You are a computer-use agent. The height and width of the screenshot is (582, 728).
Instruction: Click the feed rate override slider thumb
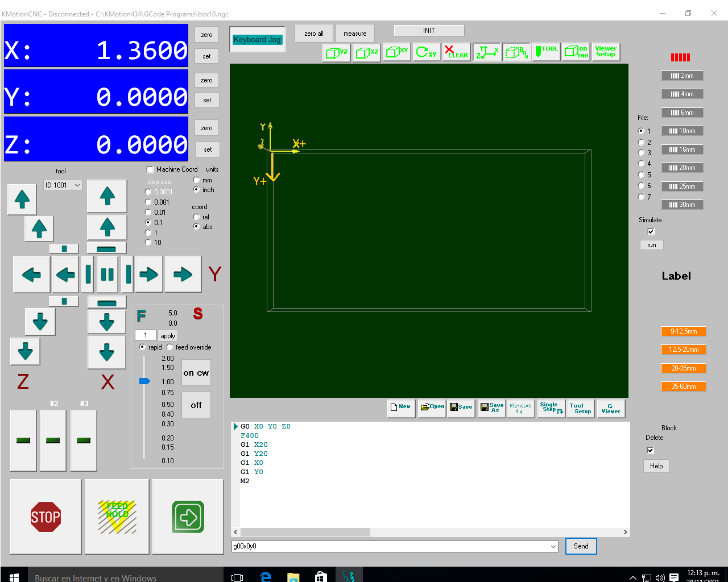pyautogui.click(x=144, y=381)
